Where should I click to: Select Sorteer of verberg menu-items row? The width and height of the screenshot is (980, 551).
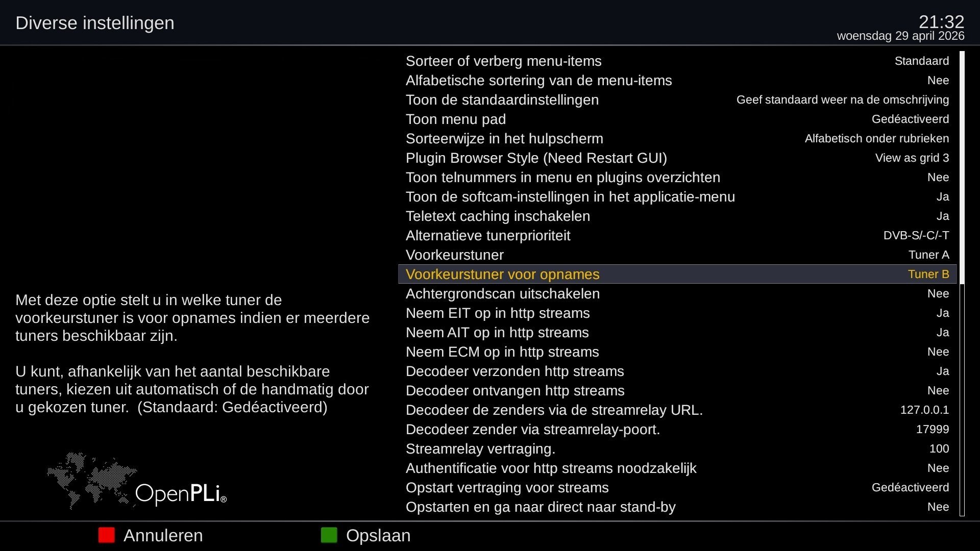click(677, 61)
